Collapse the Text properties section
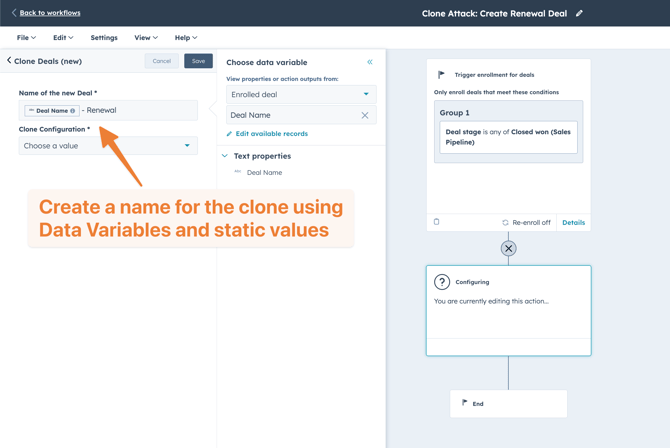The height and width of the screenshot is (448, 670). [225, 156]
